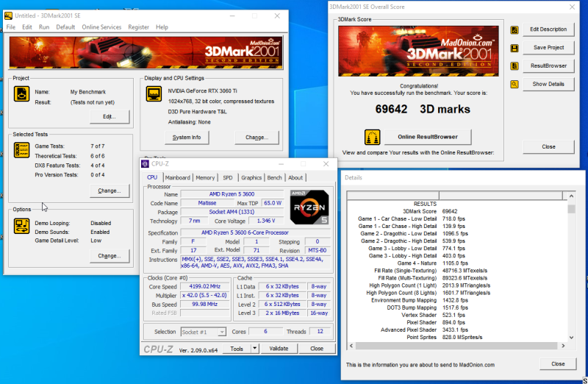
Task: Click the CPU-Z title bar app icon
Action: [x=145, y=164]
